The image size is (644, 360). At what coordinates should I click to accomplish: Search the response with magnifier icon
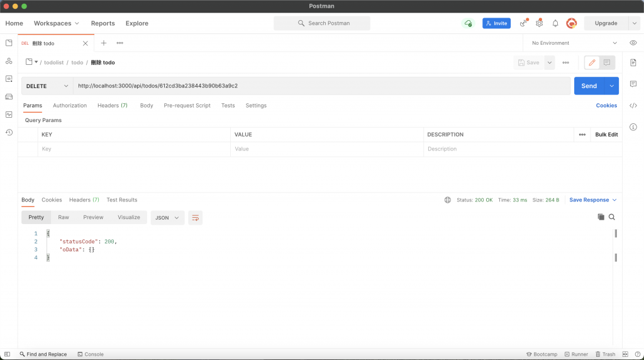coord(611,217)
